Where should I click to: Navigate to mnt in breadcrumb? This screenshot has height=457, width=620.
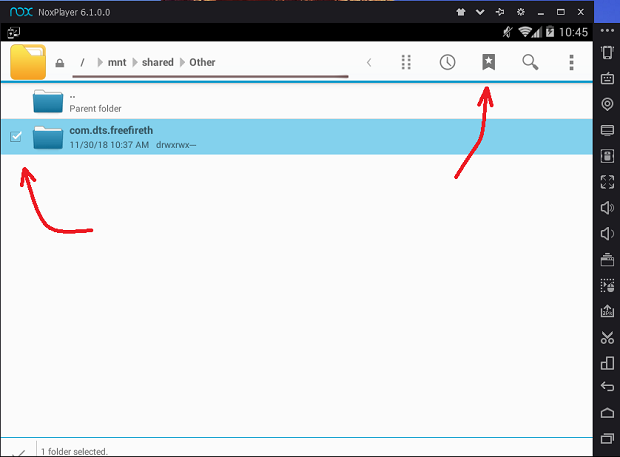(x=117, y=62)
